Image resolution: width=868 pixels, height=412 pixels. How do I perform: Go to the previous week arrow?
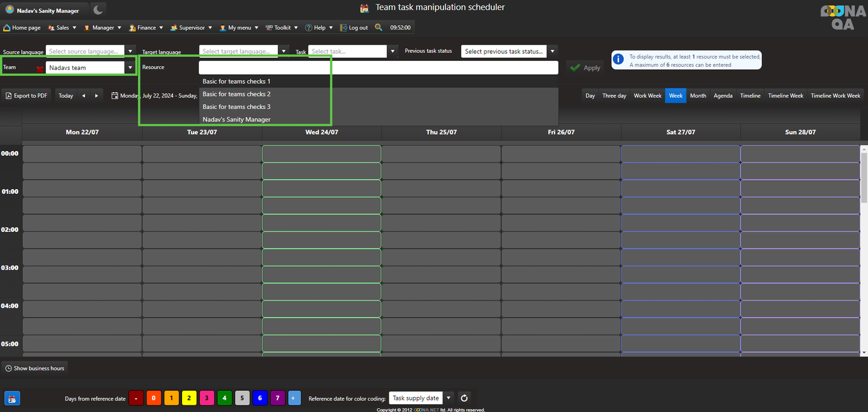coord(84,96)
